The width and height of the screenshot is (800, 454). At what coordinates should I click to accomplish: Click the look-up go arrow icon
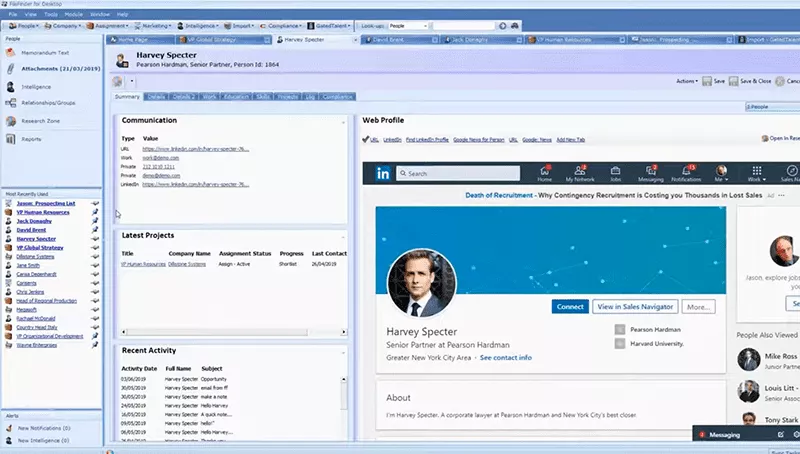pyautogui.click(x=503, y=26)
